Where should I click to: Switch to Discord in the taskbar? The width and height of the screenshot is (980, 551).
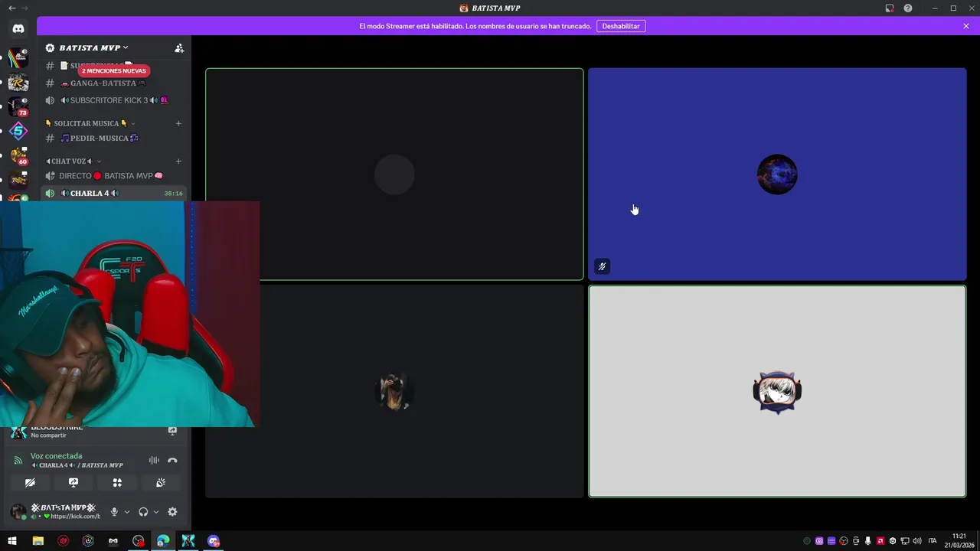click(214, 541)
